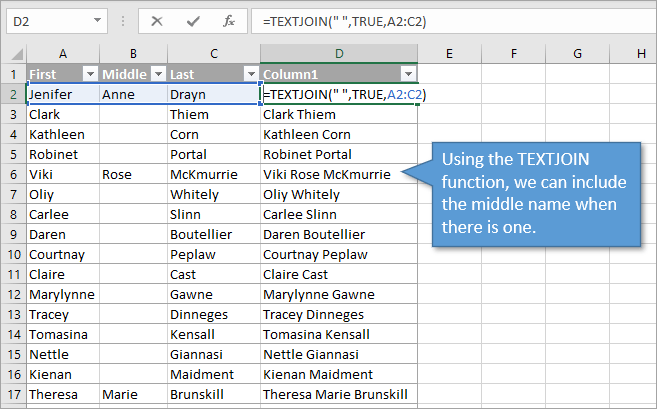Open the Last column filter dropdown
This screenshot has width=657, height=409.
pyautogui.click(x=249, y=74)
